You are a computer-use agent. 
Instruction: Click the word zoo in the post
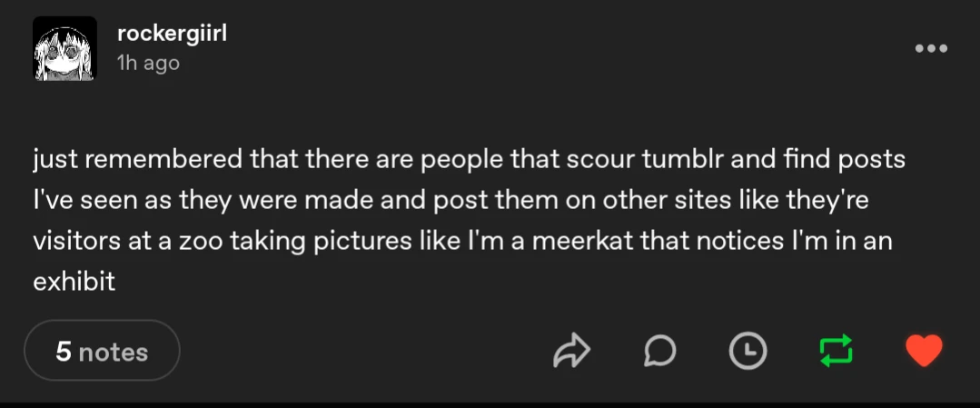200,243
